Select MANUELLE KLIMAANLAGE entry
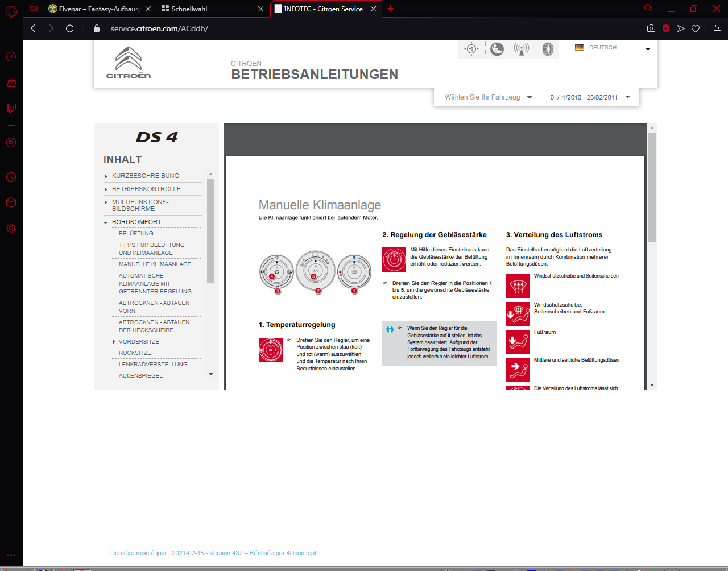 coord(155,264)
